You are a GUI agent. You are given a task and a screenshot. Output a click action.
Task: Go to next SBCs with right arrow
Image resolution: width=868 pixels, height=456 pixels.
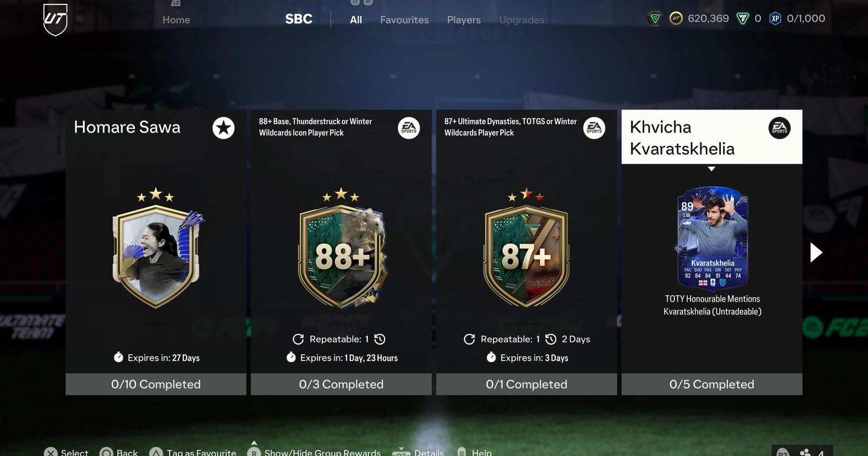(816, 252)
